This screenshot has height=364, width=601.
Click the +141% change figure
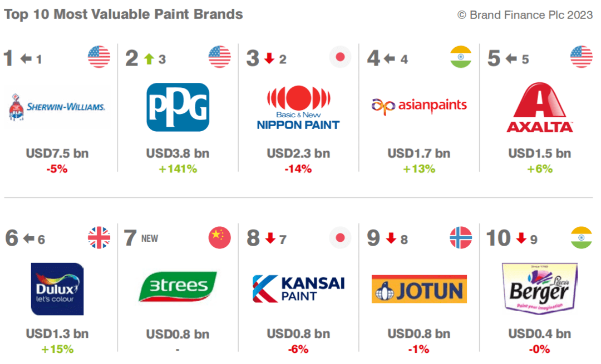point(178,169)
